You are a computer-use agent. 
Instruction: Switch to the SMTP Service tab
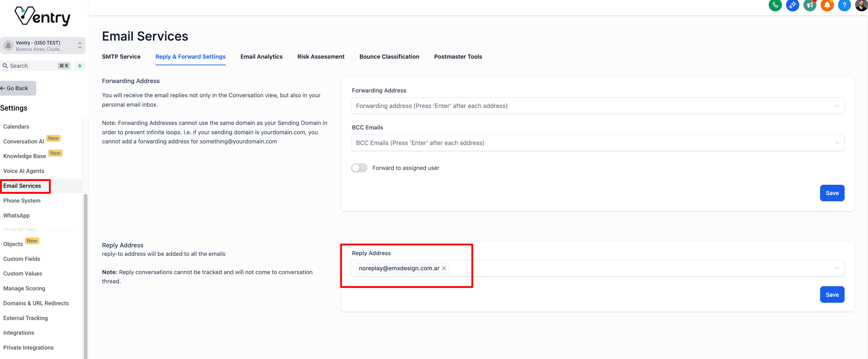121,57
